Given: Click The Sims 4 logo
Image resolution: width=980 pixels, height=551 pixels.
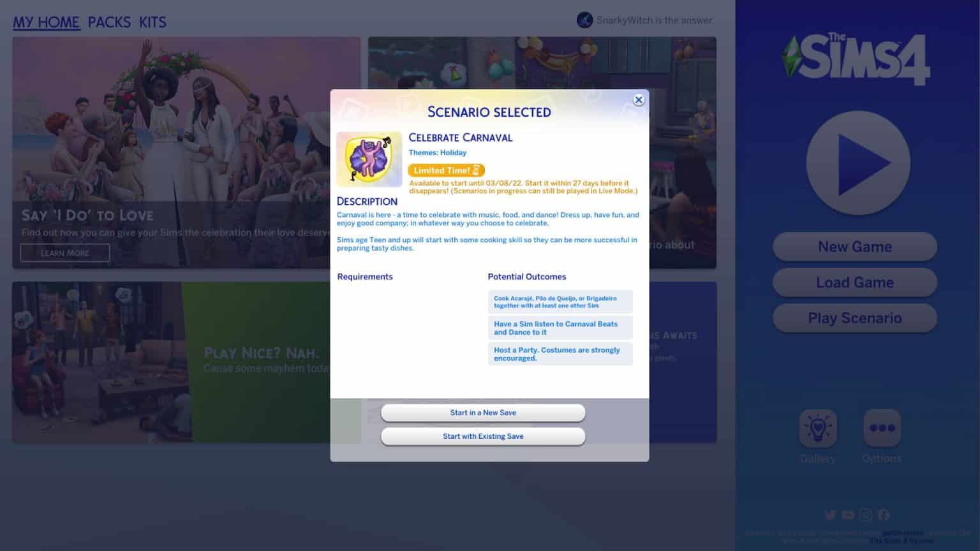Looking at the screenshot, I should (x=856, y=59).
